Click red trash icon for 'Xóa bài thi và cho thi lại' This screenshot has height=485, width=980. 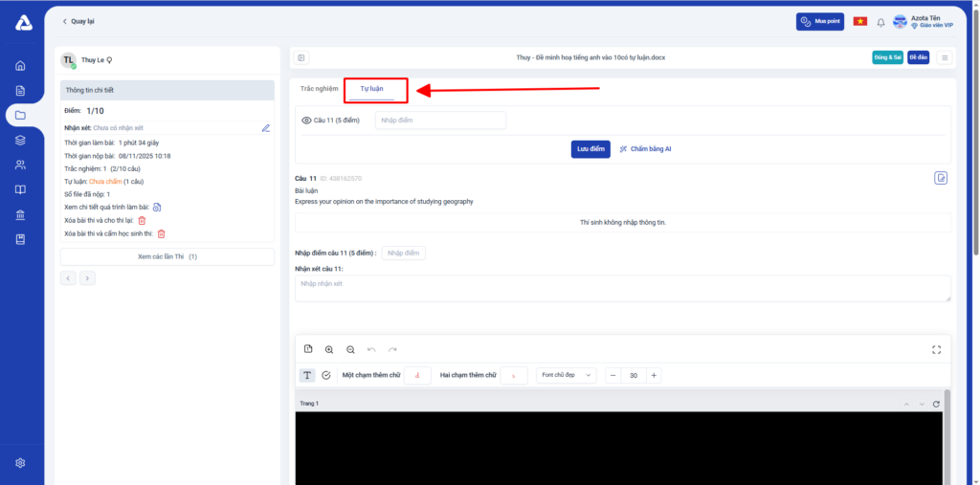(x=142, y=220)
